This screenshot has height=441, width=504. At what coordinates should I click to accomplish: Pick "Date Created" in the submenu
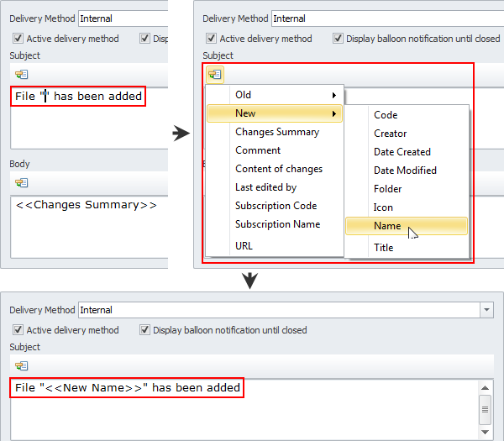point(402,152)
